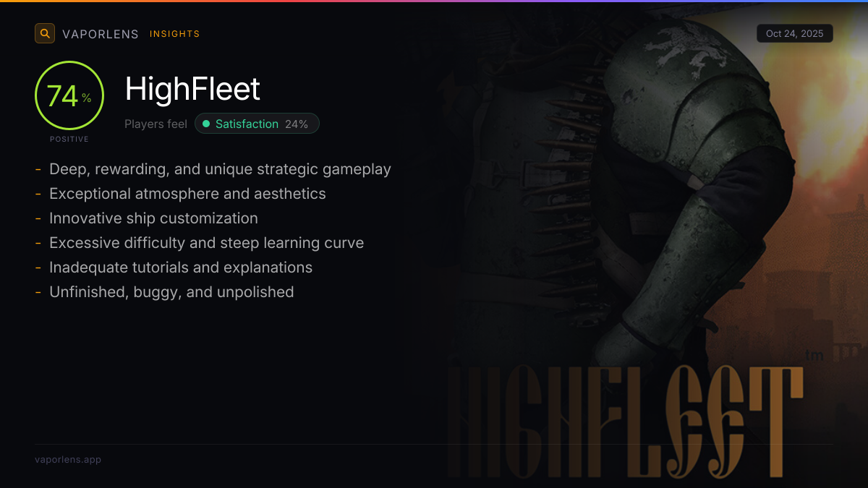Click the 'Players feel' label
This screenshot has width=868, height=488.
pyautogui.click(x=156, y=124)
